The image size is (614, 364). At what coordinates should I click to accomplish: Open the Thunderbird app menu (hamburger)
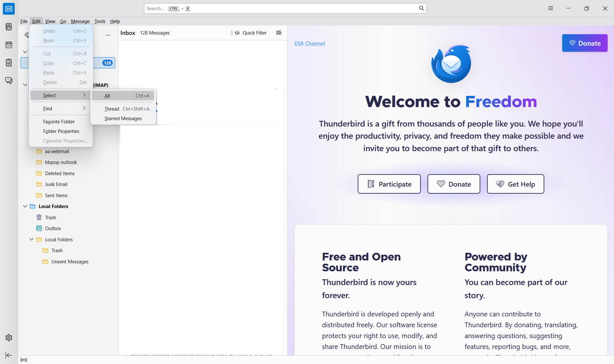pyautogui.click(x=551, y=8)
